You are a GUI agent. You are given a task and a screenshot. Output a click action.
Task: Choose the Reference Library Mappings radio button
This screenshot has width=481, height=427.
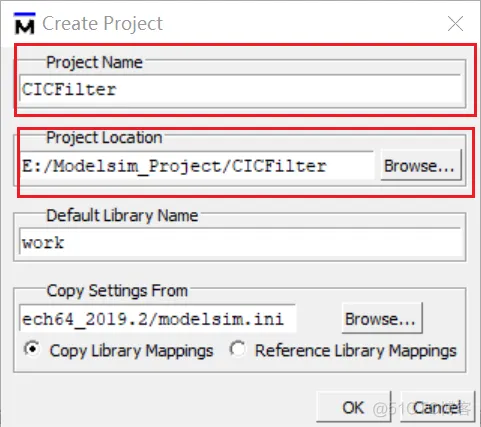click(x=238, y=349)
